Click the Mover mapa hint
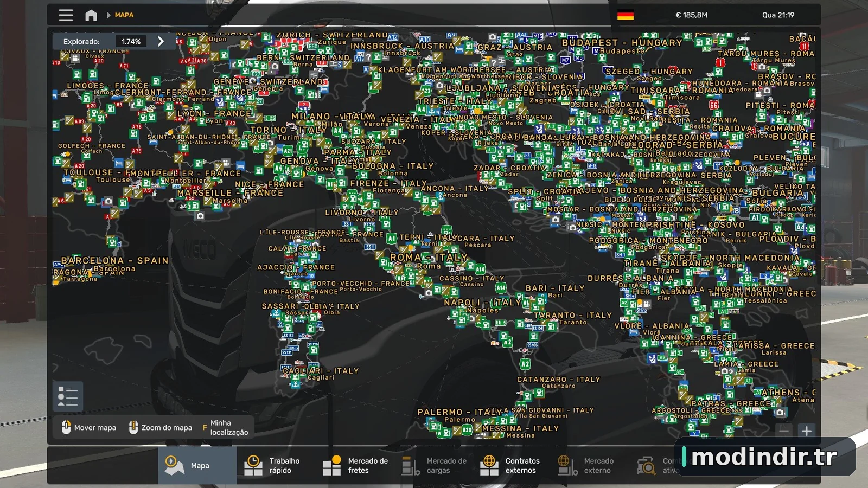The image size is (868, 488). point(89,427)
